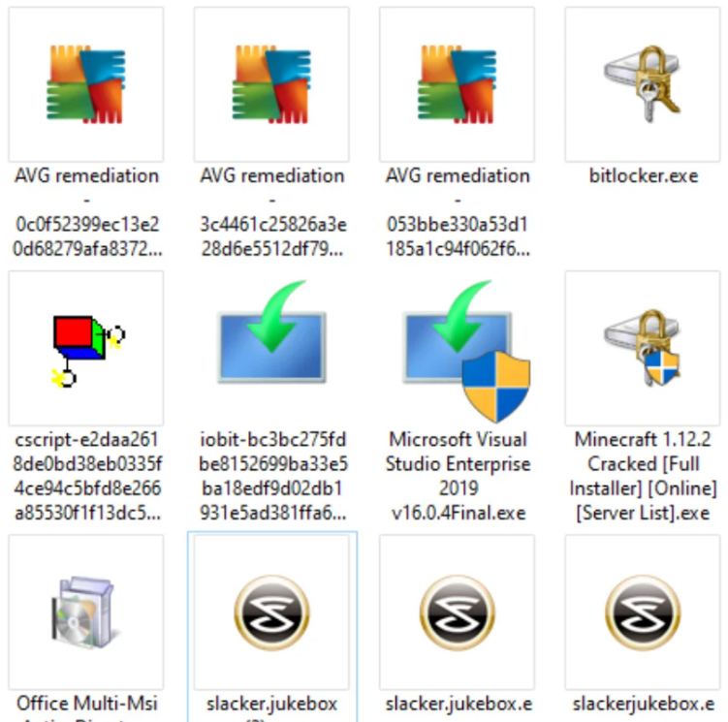This screenshot has width=728, height=722.
Task: Select the bitlocker.exe padlock drive icon
Action: [643, 83]
